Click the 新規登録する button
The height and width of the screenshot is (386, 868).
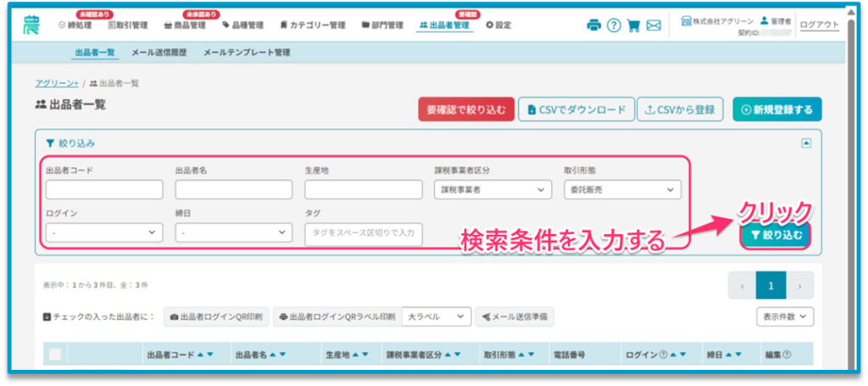click(x=776, y=109)
